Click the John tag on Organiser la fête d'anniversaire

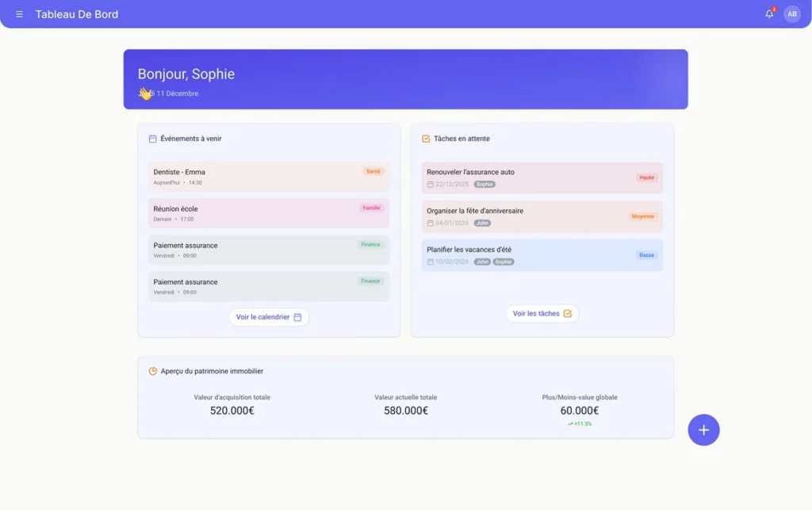(x=482, y=224)
